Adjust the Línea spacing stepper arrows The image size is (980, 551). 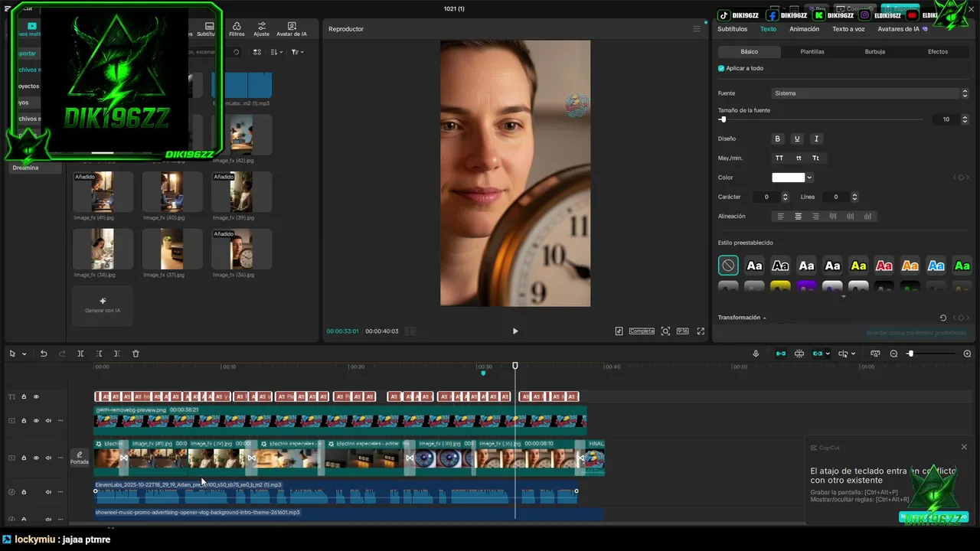point(854,197)
